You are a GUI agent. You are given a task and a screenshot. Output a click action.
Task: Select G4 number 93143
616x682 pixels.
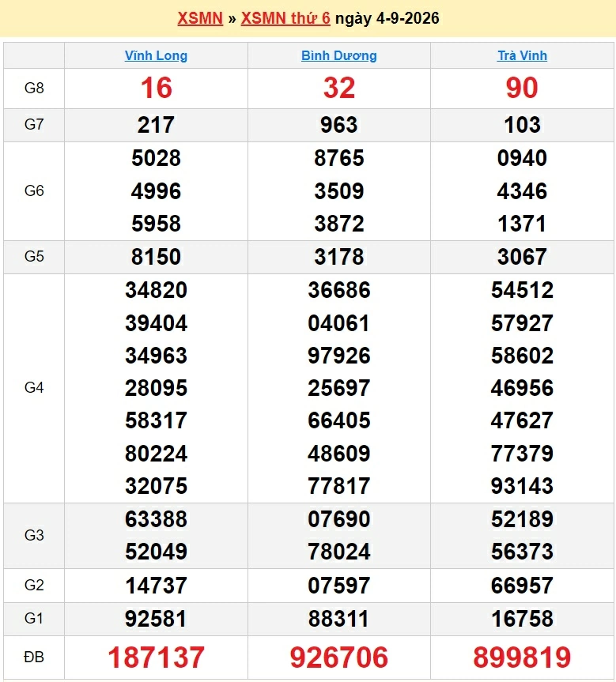[522, 486]
